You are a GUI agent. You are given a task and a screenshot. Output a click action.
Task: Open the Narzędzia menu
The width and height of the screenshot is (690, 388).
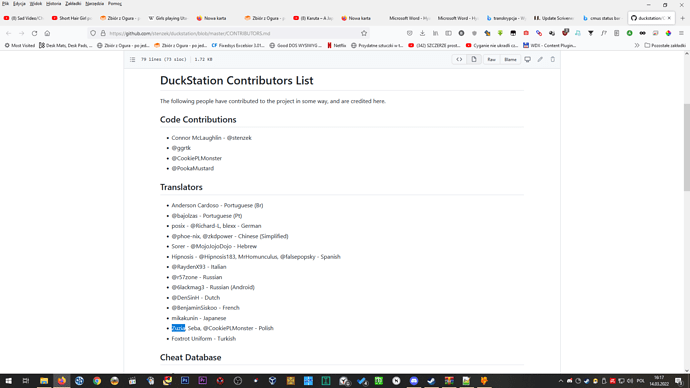tap(95, 4)
